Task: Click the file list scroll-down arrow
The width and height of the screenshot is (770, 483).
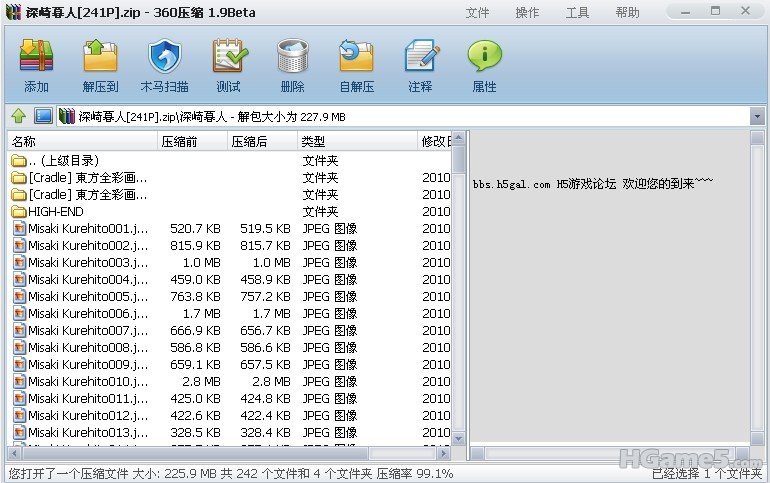Action: 458,439
